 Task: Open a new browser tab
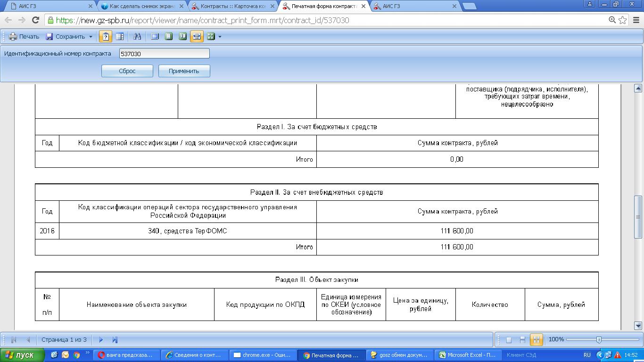tap(469, 6)
